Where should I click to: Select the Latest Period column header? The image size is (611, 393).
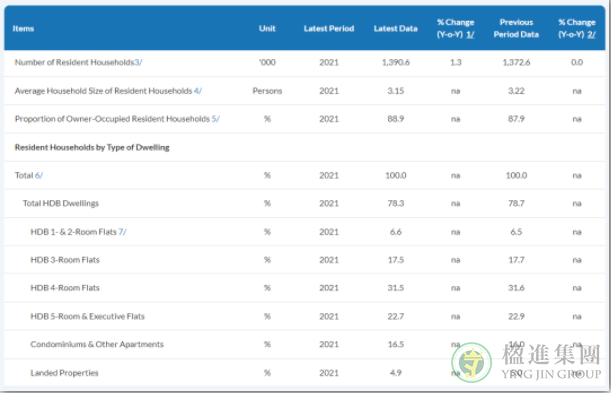coord(329,28)
